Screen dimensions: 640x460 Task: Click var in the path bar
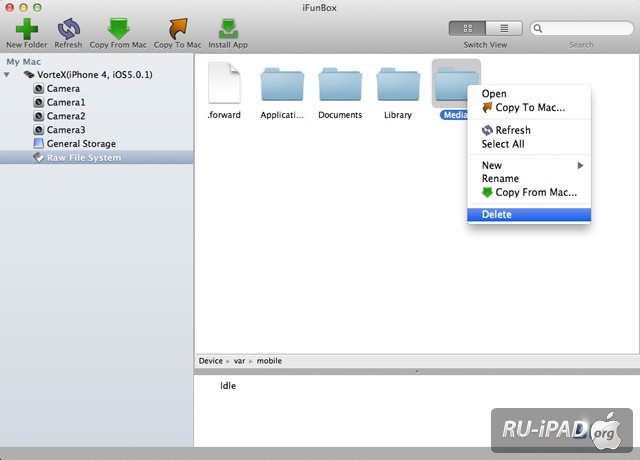pos(240,361)
